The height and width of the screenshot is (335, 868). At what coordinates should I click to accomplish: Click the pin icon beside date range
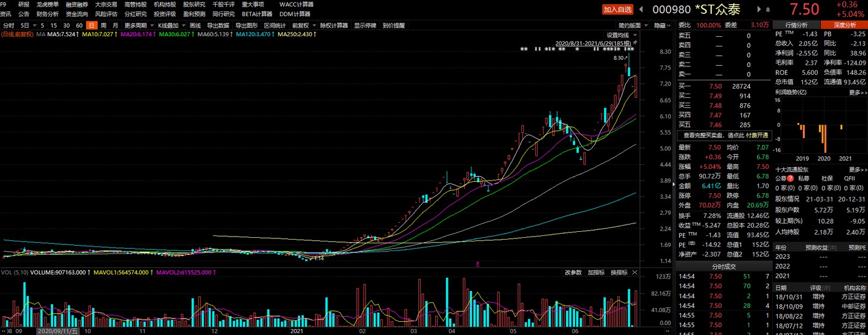(635, 43)
